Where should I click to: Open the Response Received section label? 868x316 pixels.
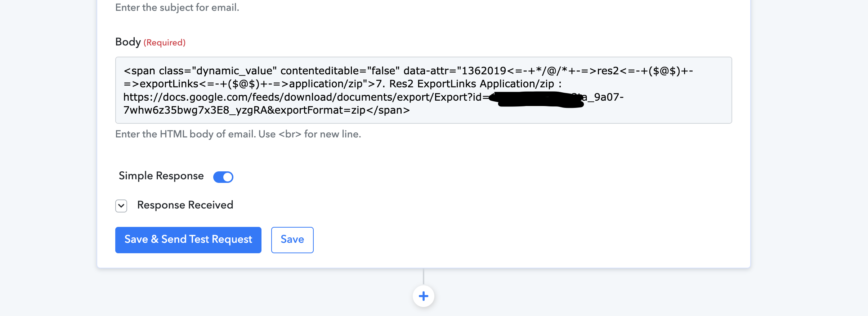coord(185,205)
